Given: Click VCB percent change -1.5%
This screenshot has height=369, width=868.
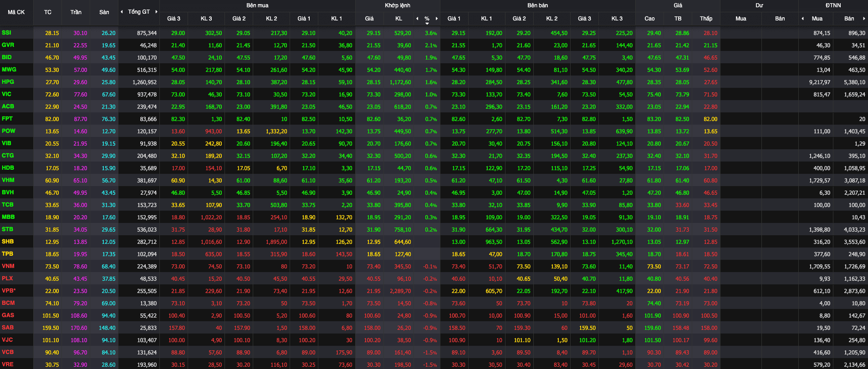Looking at the screenshot, I should pyautogui.click(x=430, y=353).
